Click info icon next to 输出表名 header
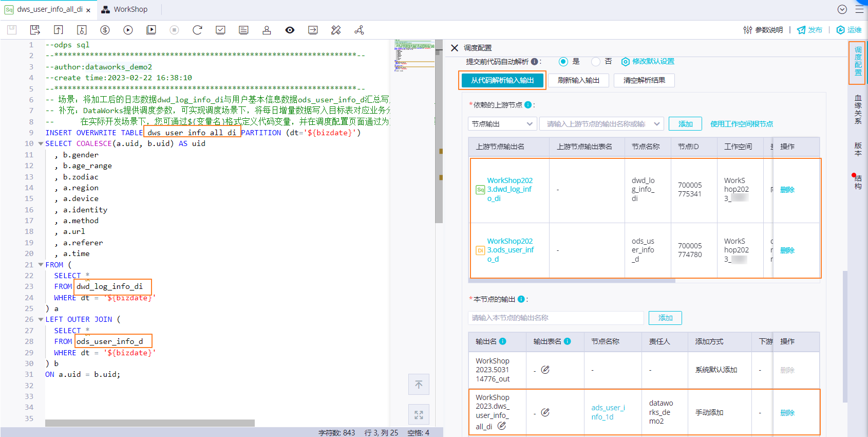 click(x=568, y=341)
